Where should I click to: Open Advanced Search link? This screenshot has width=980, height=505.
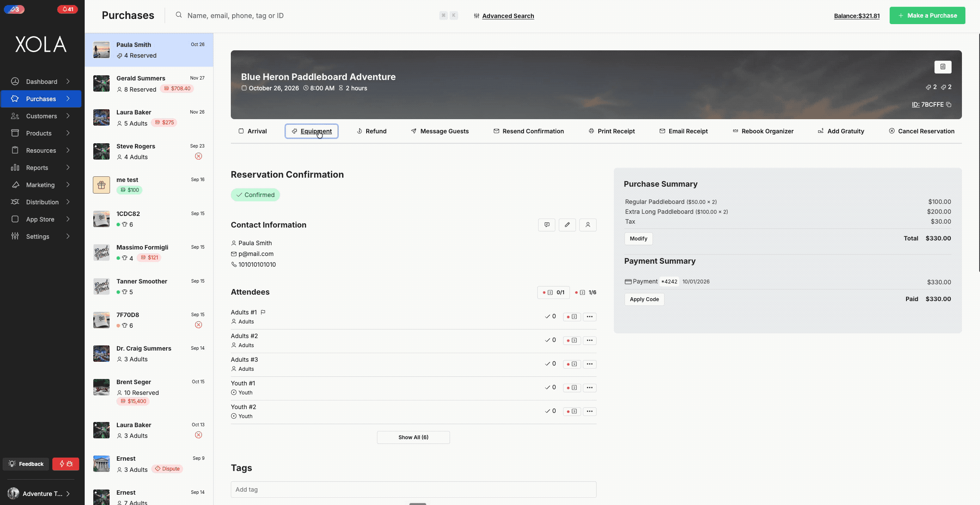point(508,16)
